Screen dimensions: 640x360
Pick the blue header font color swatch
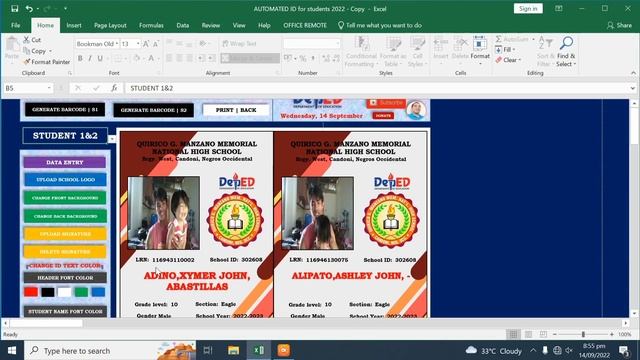coord(98,292)
